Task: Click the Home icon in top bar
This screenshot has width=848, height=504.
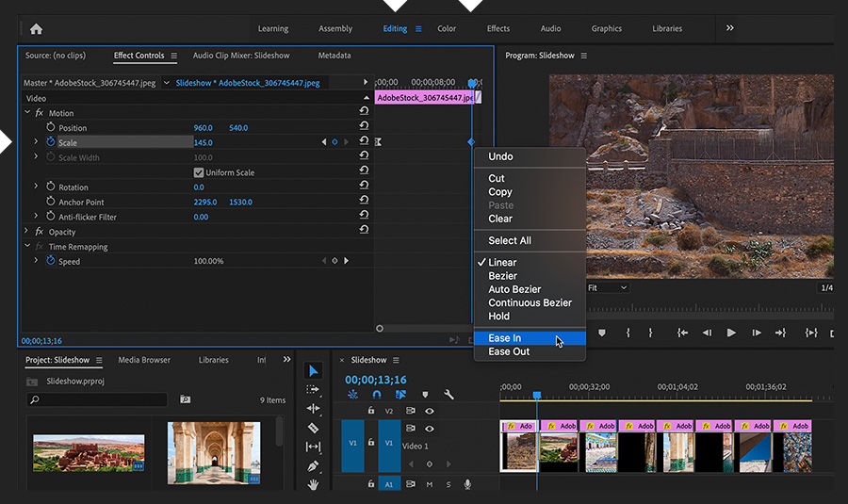Action: coord(36,29)
